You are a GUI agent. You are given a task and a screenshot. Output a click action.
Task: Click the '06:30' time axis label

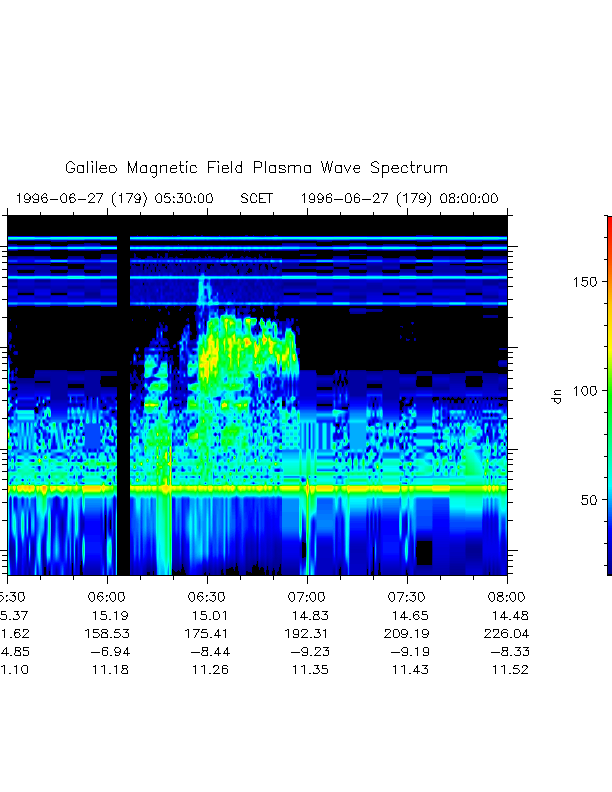[x=207, y=597]
